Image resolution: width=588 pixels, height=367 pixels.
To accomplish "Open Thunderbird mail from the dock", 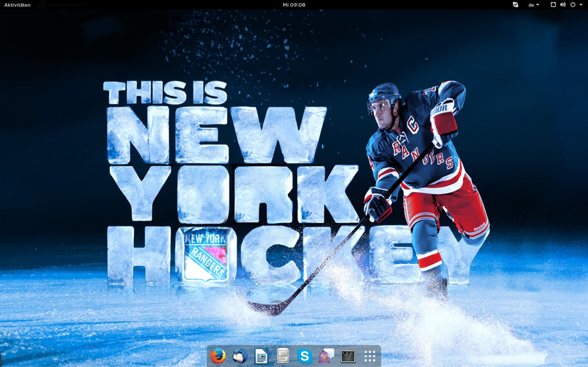I will [240, 356].
